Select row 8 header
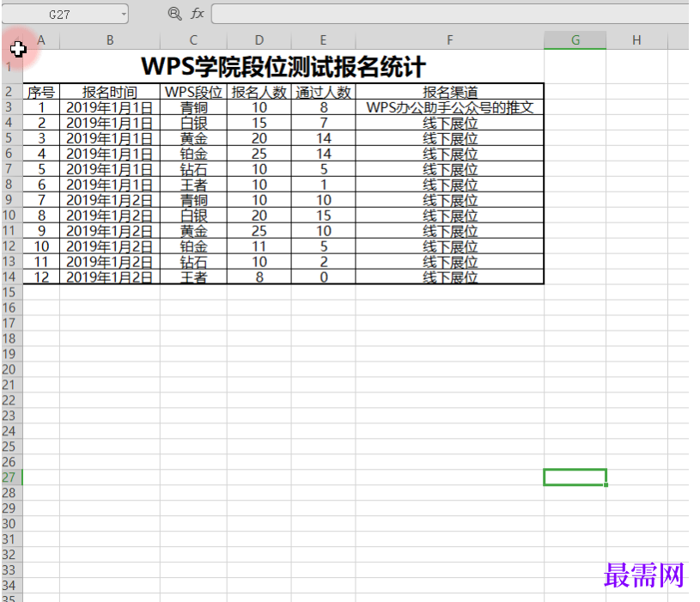This screenshot has width=700, height=602. tap(12, 185)
